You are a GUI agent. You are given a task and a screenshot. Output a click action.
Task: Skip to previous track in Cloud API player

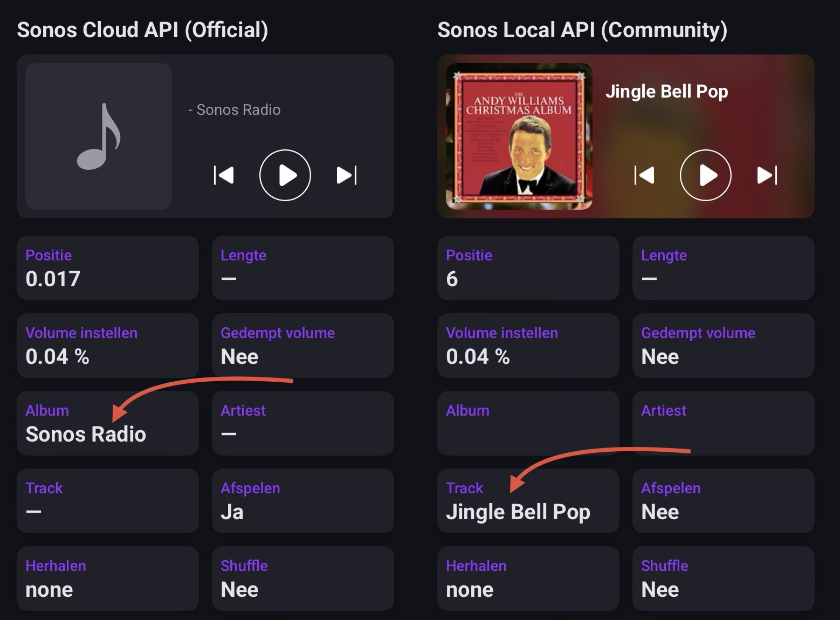point(224,175)
